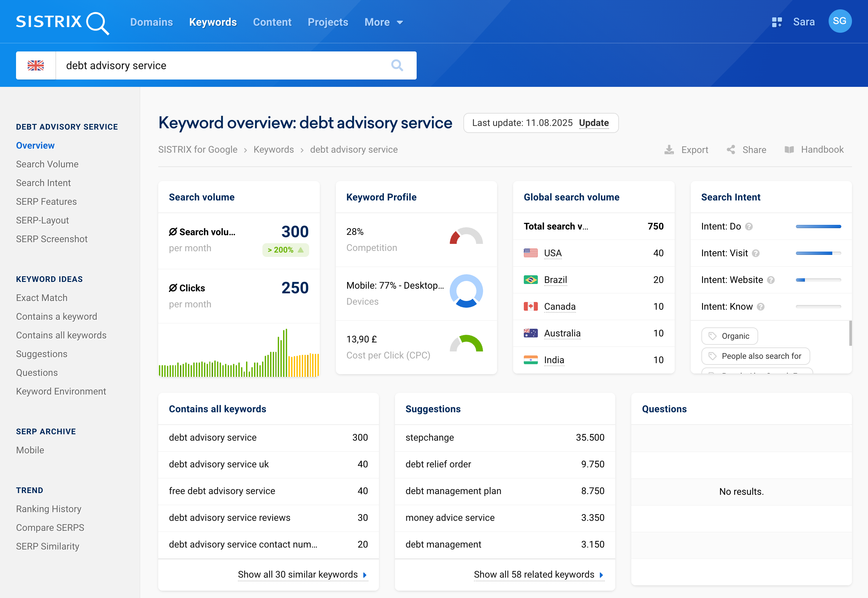
Task: Click the UK flag to change search country
Action: (x=36, y=65)
